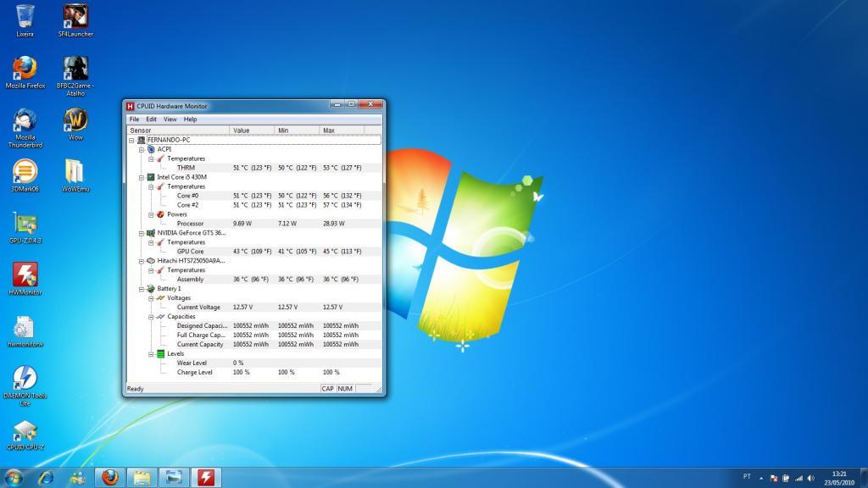Collapse the Intel Core i5 430M node
868x488 pixels.
tap(142, 178)
